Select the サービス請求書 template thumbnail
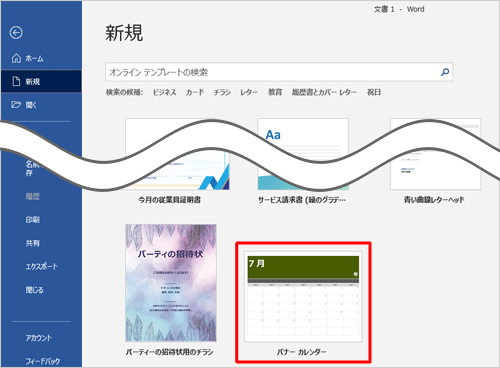The width and height of the screenshot is (500, 368). 303,154
